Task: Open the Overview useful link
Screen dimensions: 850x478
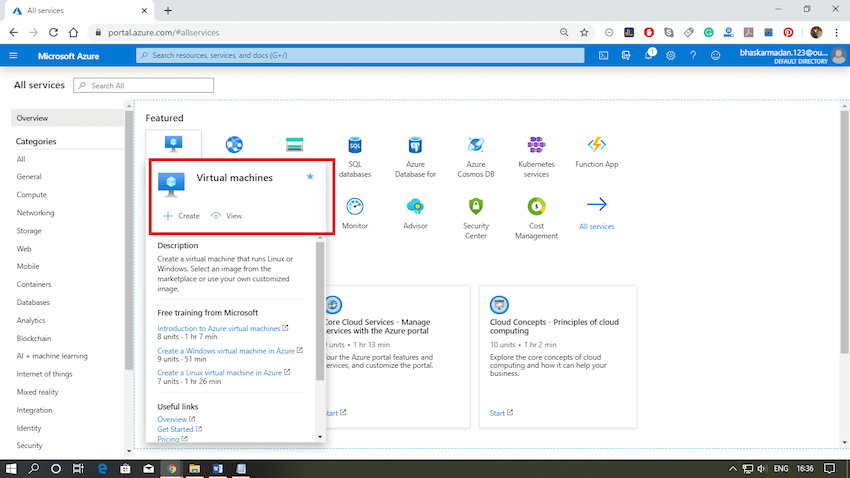Action: pyautogui.click(x=172, y=419)
